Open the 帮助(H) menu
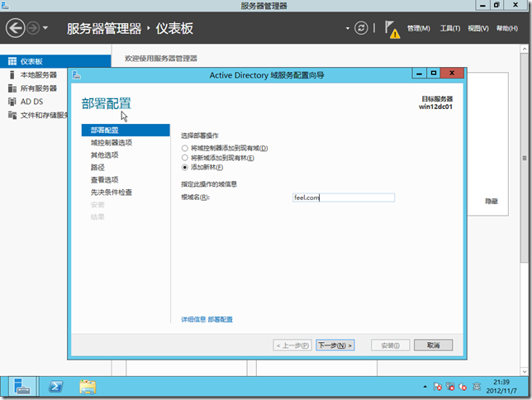532x400 pixels. (507, 29)
